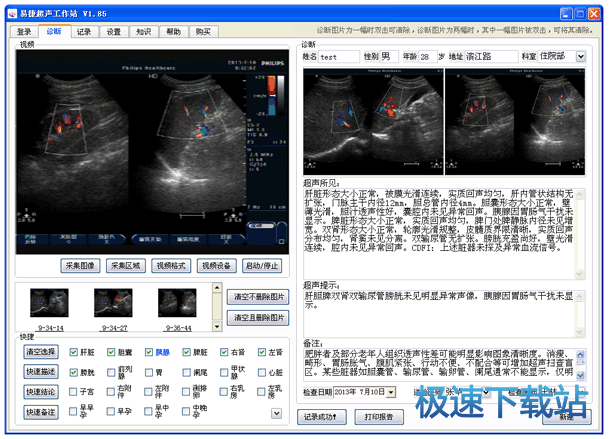This screenshot has width=609, height=439.
Task: Open 视频格式 settings
Action: [171, 266]
